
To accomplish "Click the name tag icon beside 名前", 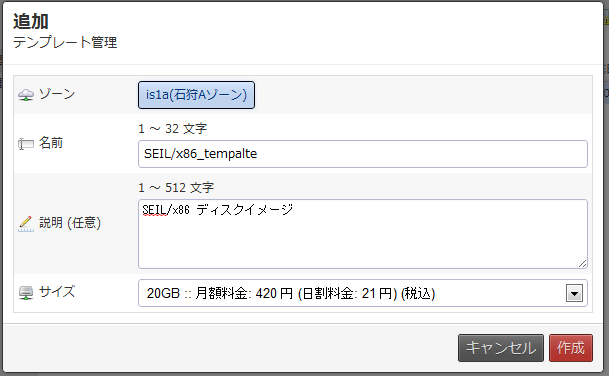I will (26, 144).
